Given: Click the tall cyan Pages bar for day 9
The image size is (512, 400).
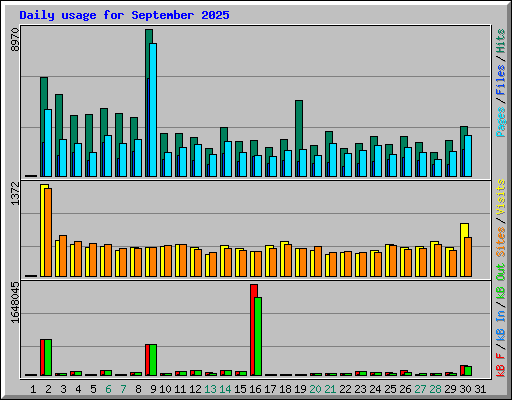Looking at the screenshot, I should click(x=153, y=110).
